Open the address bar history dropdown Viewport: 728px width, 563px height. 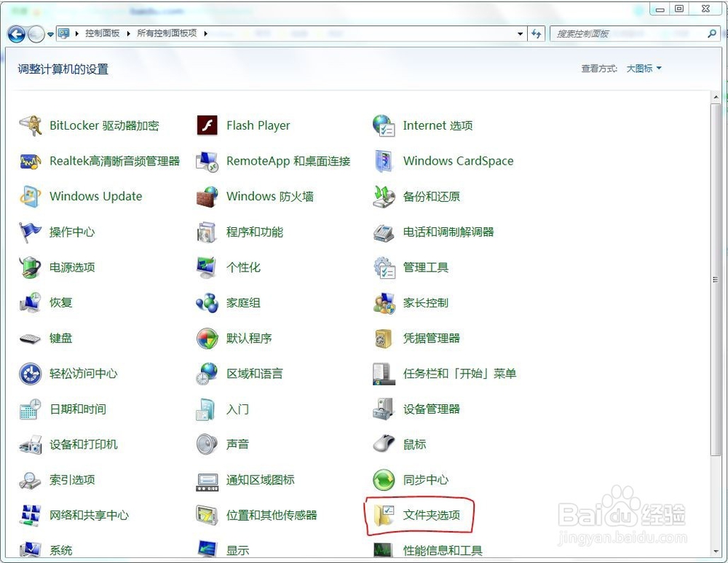point(518,33)
